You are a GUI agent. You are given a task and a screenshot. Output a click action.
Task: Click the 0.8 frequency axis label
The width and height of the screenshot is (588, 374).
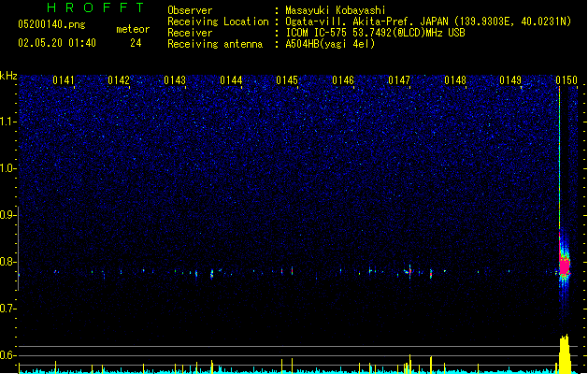[x=7, y=262]
